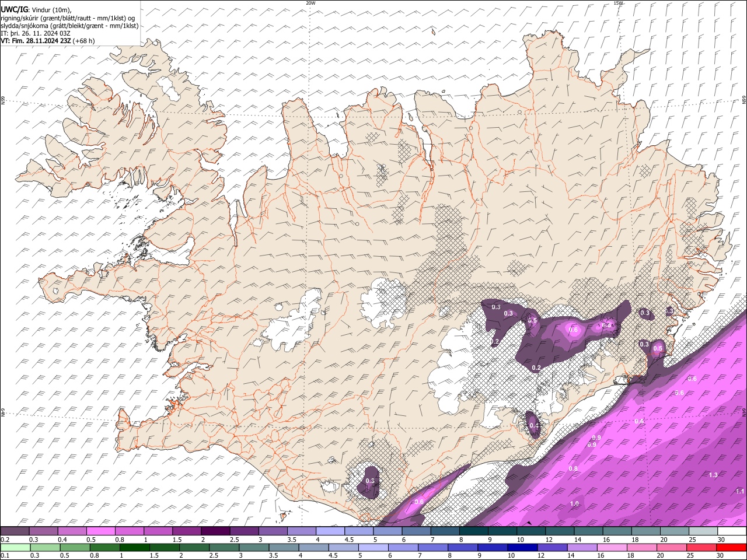Pick the top-row legend swatch starting at 10
The height and width of the screenshot is (560, 747).
tap(530, 531)
